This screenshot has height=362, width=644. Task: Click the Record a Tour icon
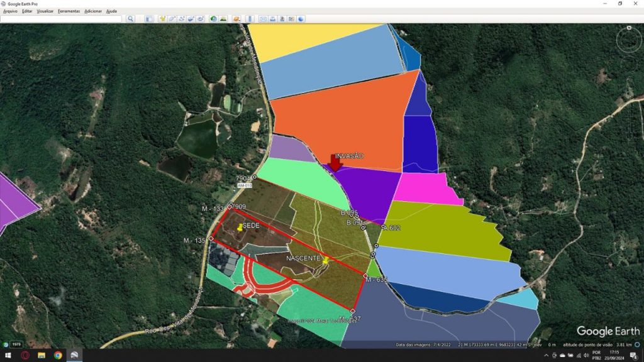coord(200,19)
